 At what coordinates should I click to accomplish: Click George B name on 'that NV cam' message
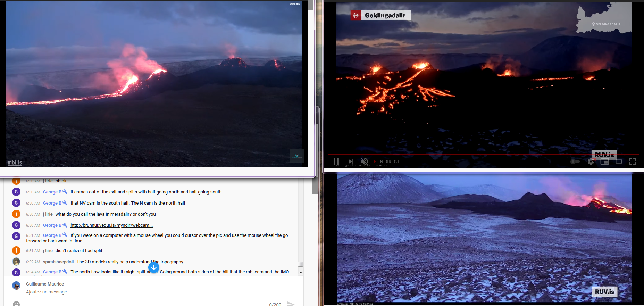[x=52, y=203]
